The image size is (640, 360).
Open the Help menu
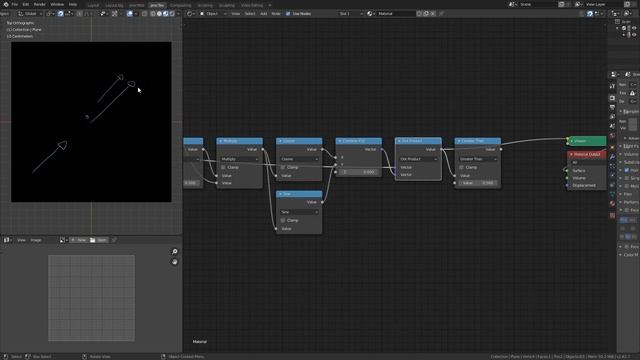pyautogui.click(x=73, y=4)
